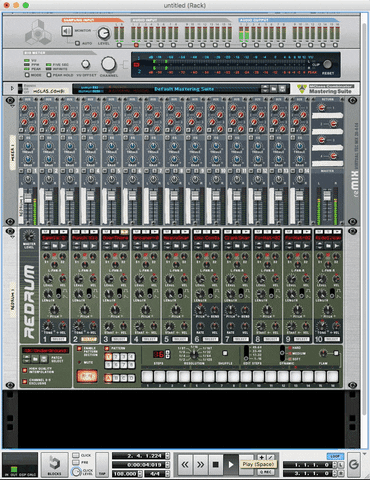Turn the Redrum Master Level knob
This screenshot has height=480, width=370.
[x=29, y=236]
